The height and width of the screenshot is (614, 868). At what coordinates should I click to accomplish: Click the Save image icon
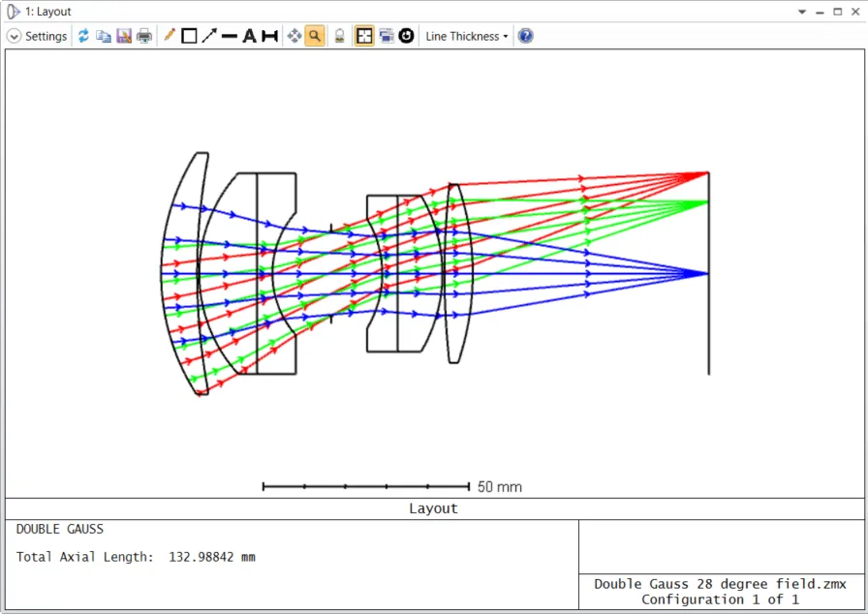124,36
